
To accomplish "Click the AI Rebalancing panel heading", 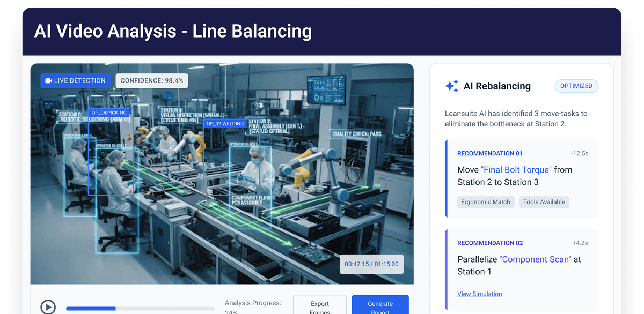I will [497, 86].
